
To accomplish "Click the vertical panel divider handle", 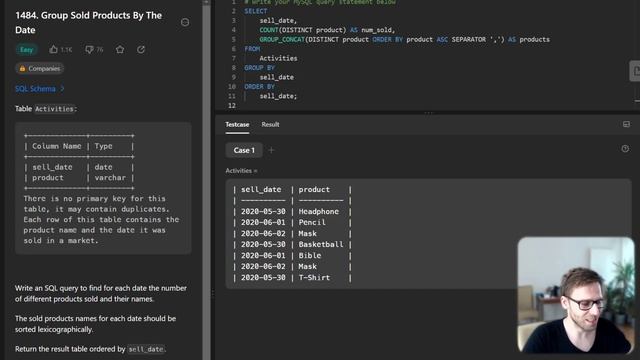I will 213,293.
